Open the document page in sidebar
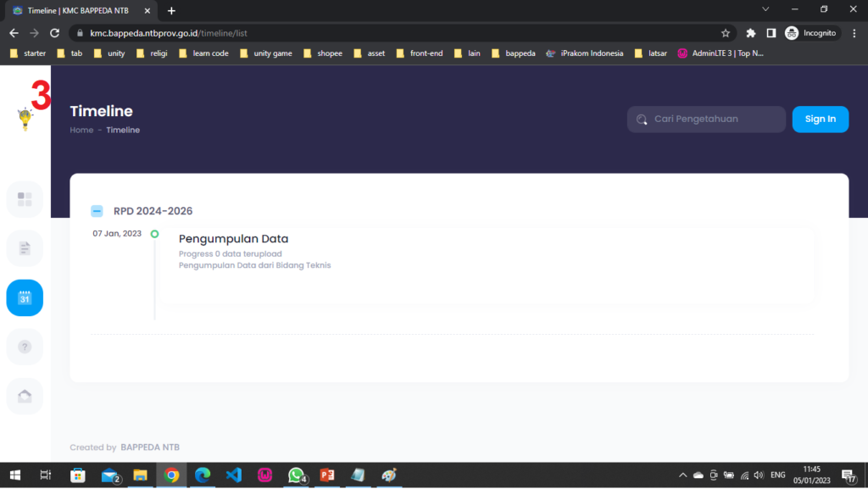The width and height of the screenshot is (868, 489). point(25,248)
